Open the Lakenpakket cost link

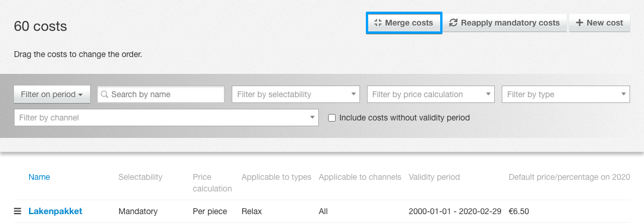55,211
